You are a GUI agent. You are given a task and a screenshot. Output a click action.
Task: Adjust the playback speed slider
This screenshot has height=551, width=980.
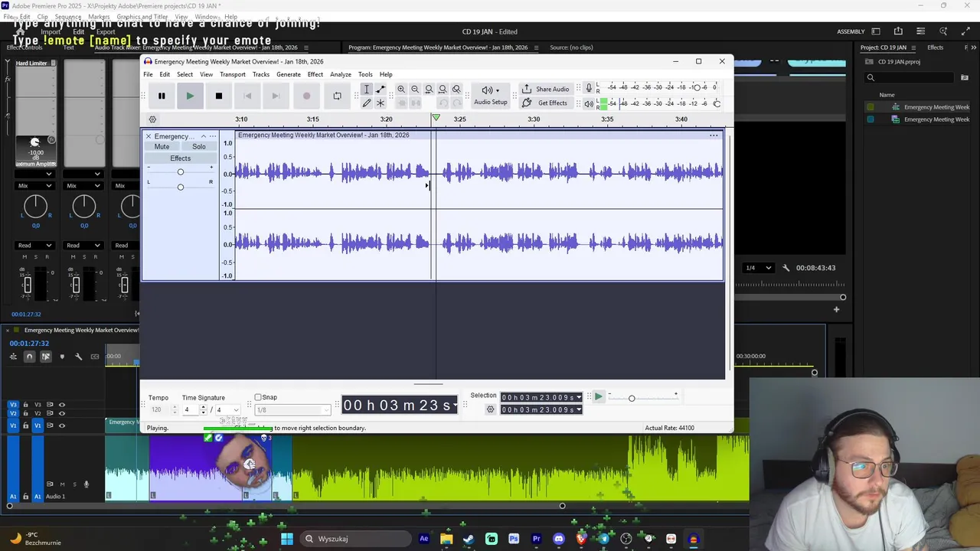tap(632, 398)
